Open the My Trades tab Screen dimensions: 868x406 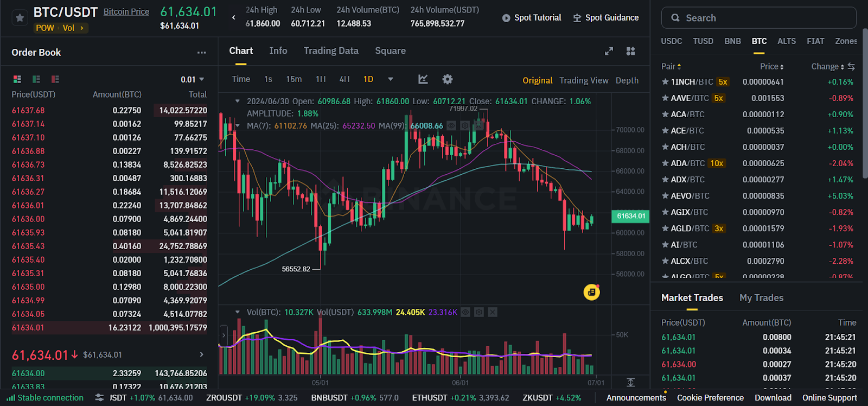(x=761, y=297)
